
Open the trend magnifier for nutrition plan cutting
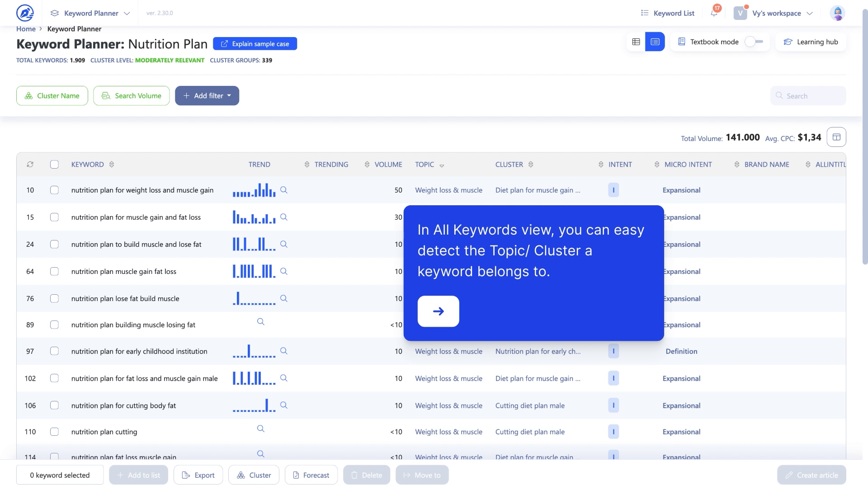tap(260, 429)
